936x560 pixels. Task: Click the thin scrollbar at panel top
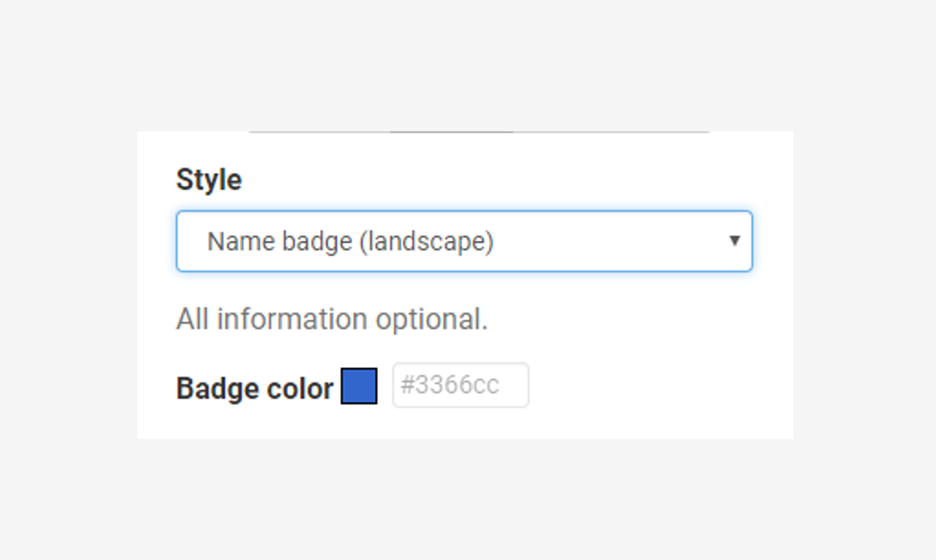click(479, 132)
